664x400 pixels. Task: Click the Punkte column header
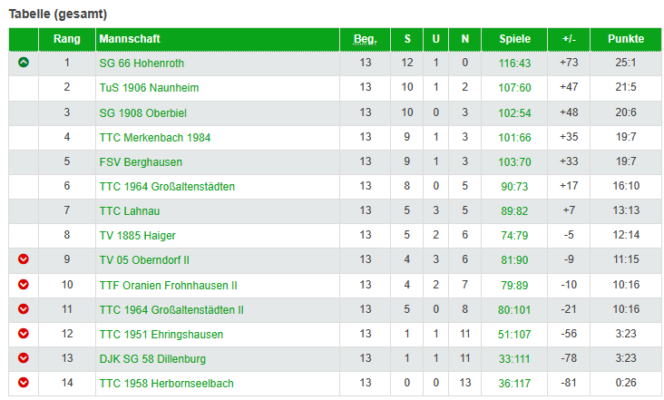click(626, 39)
